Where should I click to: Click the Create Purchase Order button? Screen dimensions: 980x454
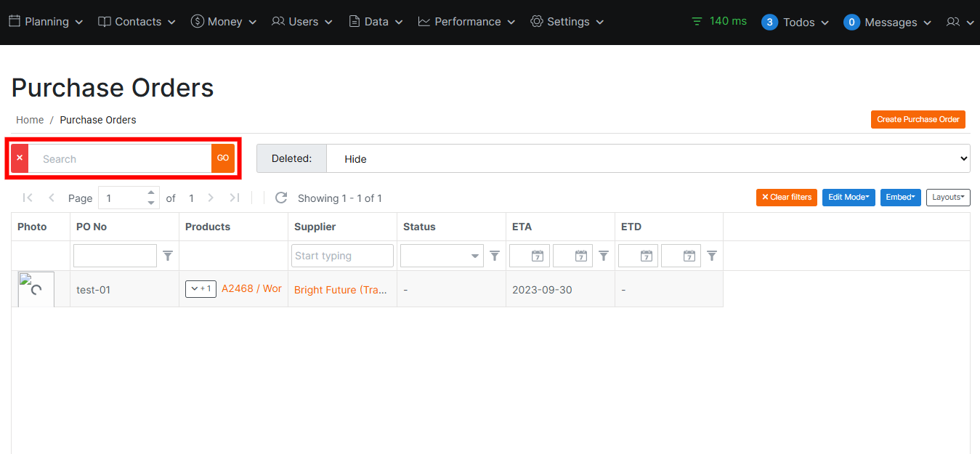[x=918, y=119]
